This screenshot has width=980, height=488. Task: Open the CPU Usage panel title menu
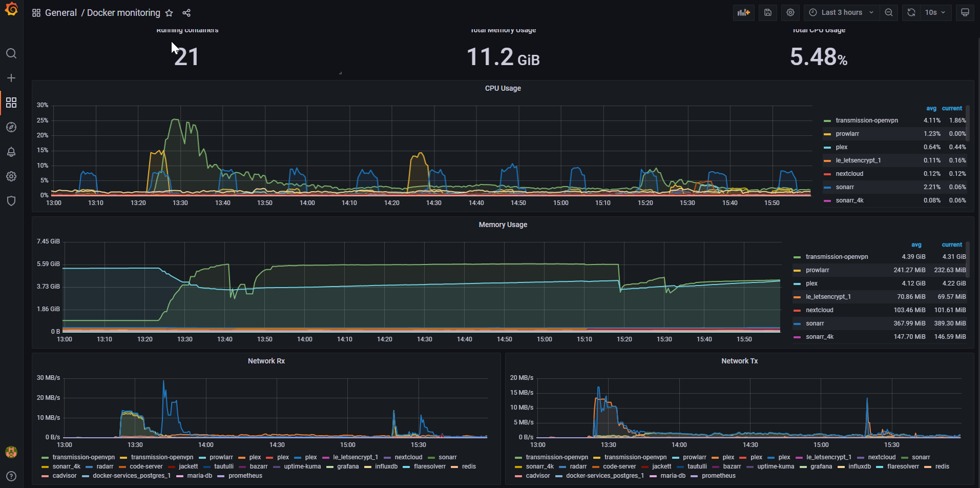click(x=503, y=88)
